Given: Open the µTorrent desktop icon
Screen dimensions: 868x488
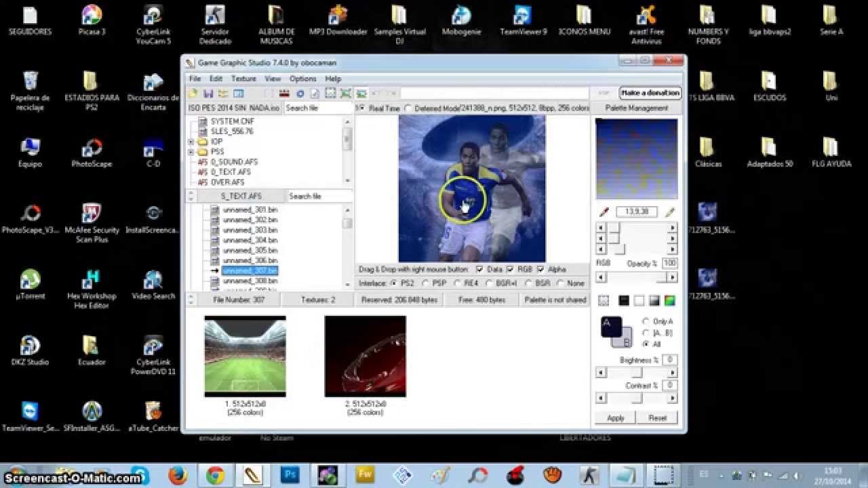Looking at the screenshot, I should 30,285.
